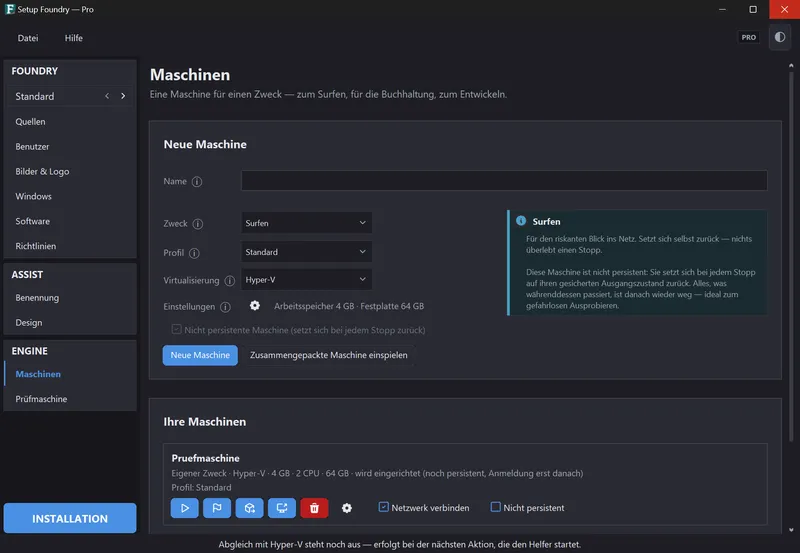Click the ASSIST sidebar header
The image size is (800, 553).
(x=27, y=274)
